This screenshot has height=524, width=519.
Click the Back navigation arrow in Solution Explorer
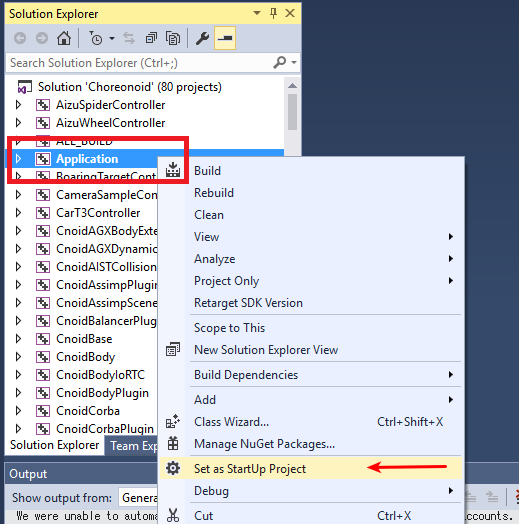(x=20, y=38)
